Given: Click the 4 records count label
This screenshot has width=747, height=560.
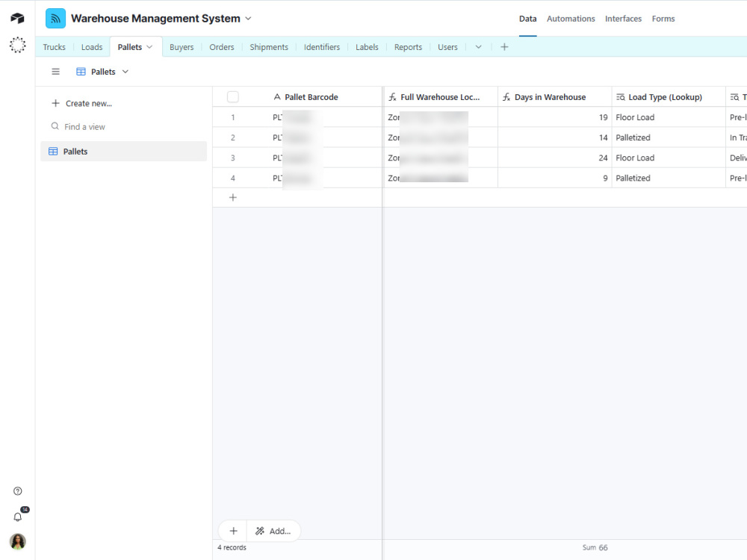Looking at the screenshot, I should pyautogui.click(x=232, y=547).
